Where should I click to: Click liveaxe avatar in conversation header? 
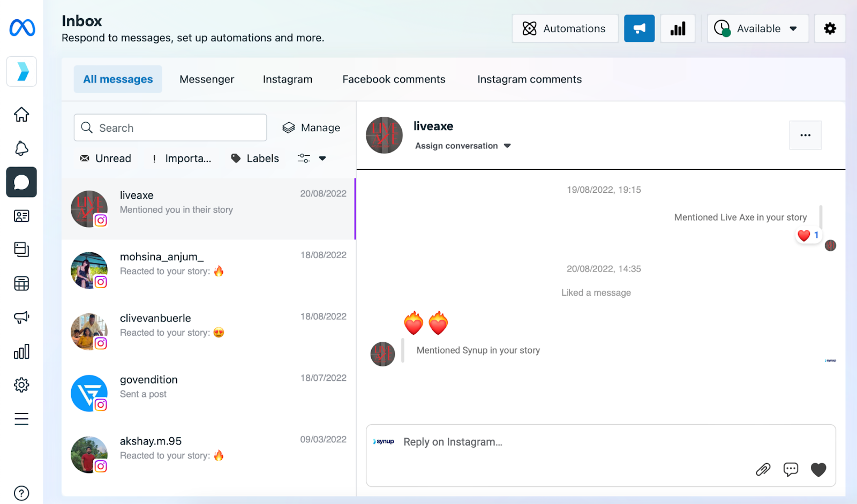pyautogui.click(x=384, y=135)
